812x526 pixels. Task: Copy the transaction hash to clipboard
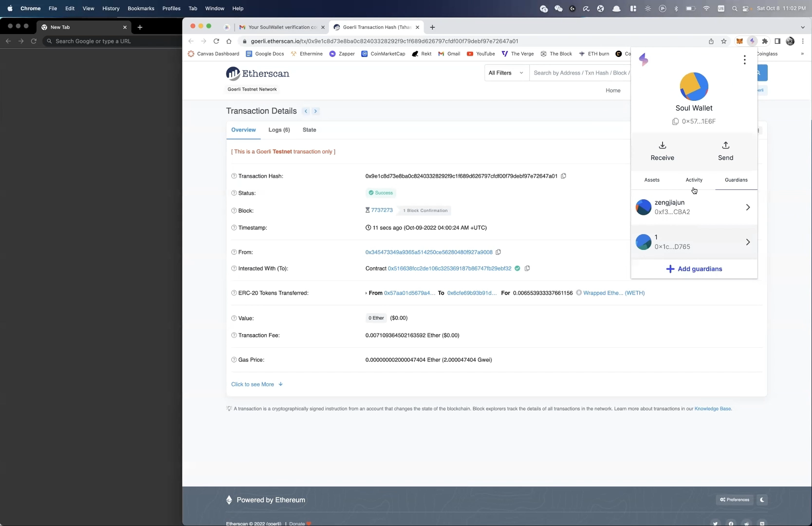tap(563, 176)
